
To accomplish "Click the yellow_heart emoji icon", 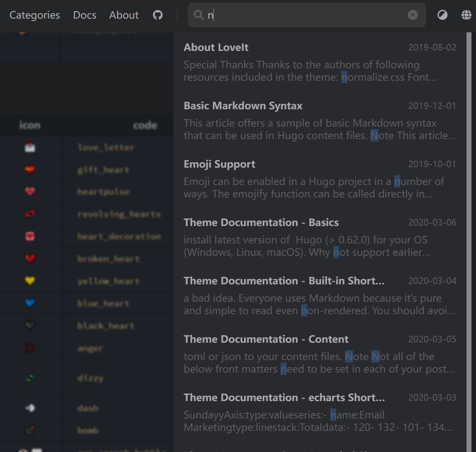I will tap(30, 281).
